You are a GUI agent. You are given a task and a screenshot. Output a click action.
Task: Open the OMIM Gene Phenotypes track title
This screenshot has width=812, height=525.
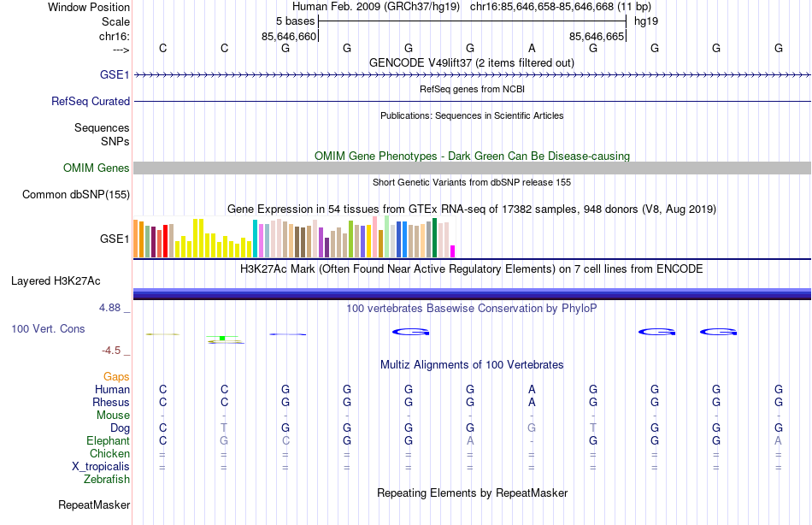click(472, 156)
